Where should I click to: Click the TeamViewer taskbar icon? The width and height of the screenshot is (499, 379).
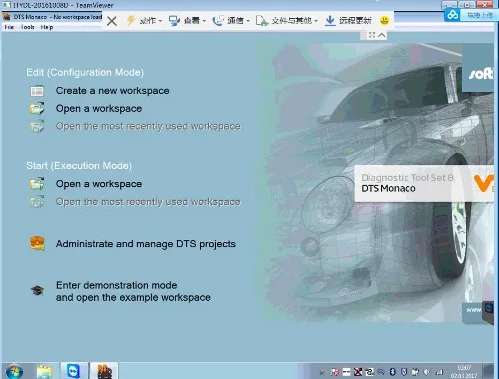tap(74, 371)
